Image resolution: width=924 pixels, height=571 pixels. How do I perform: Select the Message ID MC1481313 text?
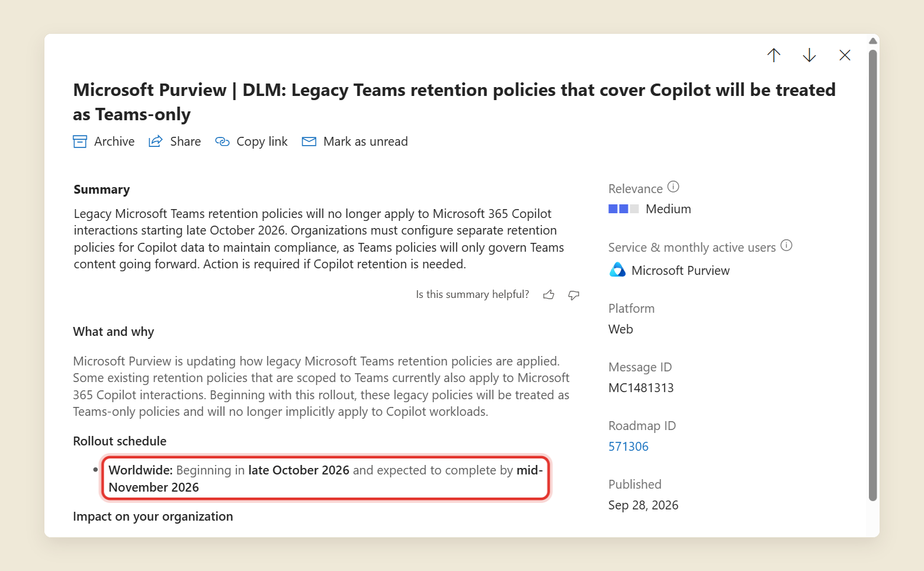tap(641, 388)
